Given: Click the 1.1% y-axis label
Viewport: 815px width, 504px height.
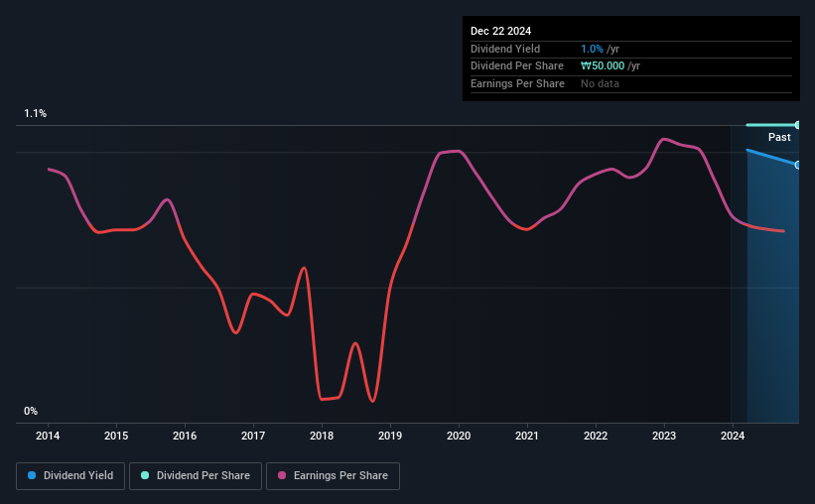Looking at the screenshot, I should (x=36, y=113).
